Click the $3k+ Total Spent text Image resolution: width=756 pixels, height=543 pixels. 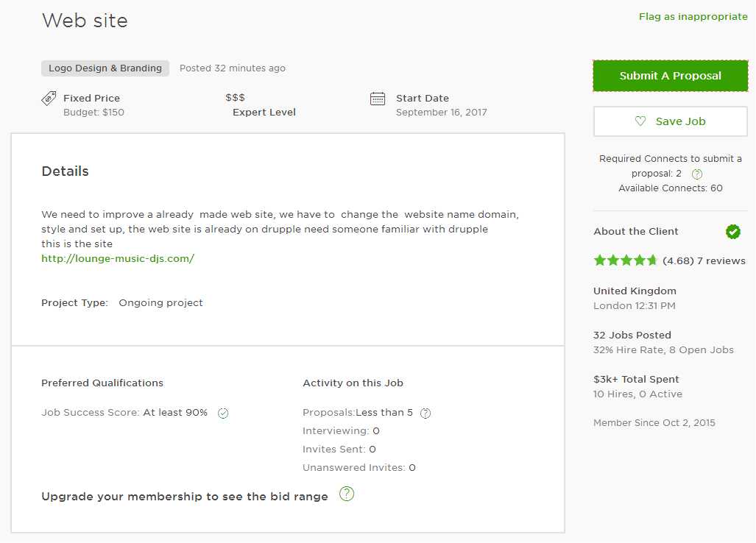pyautogui.click(x=636, y=379)
